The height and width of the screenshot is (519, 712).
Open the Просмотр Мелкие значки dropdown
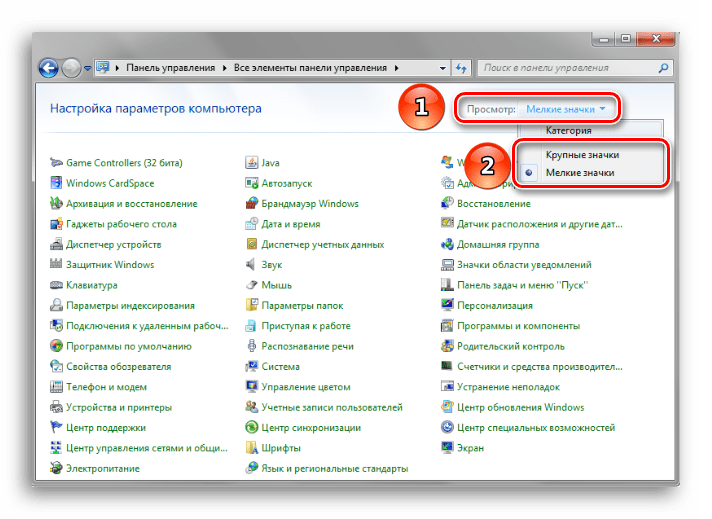(x=565, y=109)
